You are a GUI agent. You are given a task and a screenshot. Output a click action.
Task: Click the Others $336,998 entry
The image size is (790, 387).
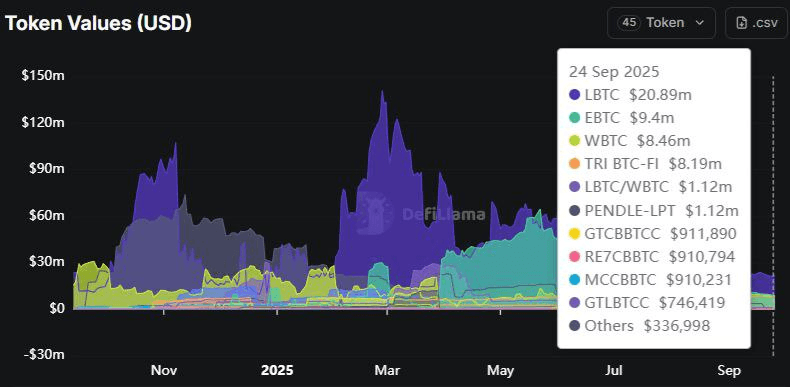pos(639,326)
